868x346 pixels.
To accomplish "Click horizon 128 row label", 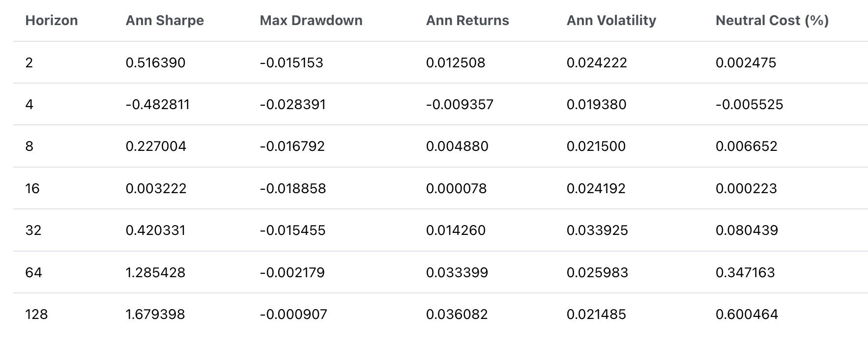I will (x=37, y=315).
